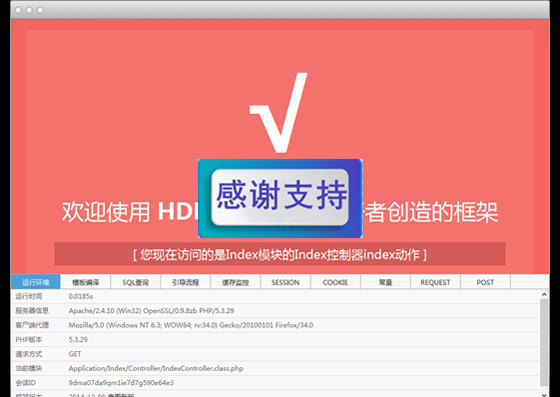Click the scroll-up arrow of debug panel
560x397 pixels.
(x=544, y=295)
